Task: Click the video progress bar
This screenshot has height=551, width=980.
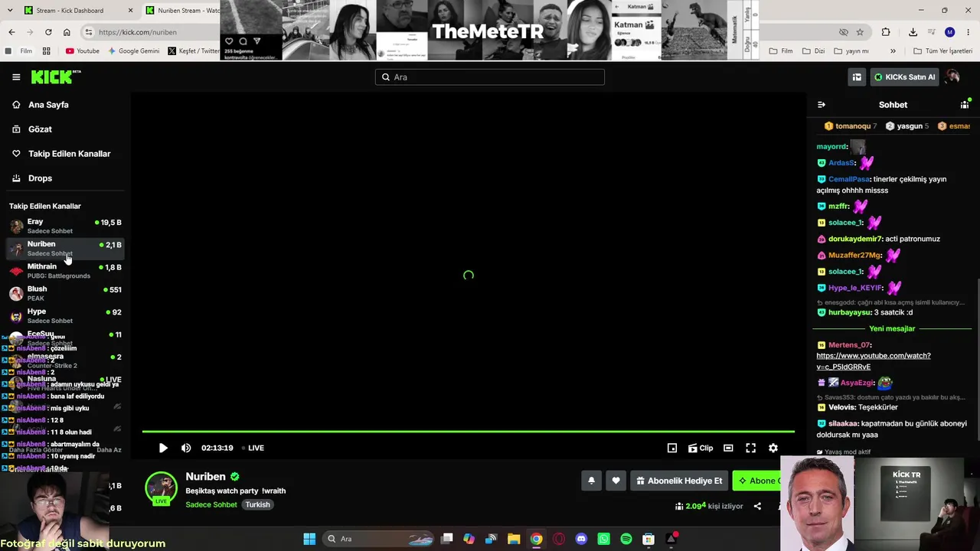Action: 469,432
